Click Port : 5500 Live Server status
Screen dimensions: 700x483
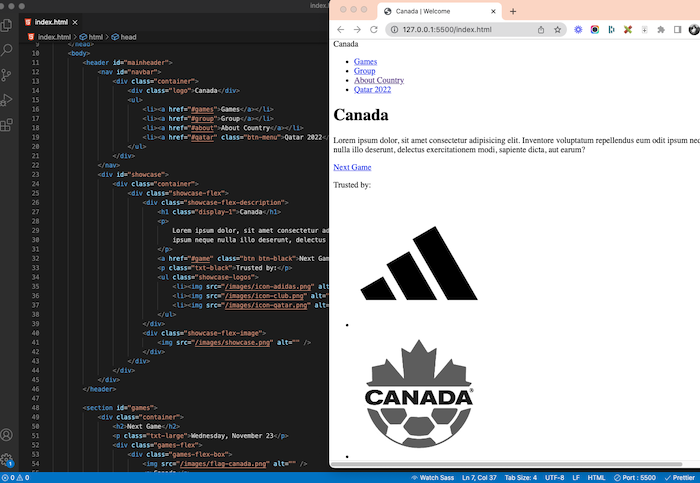[x=634, y=478]
